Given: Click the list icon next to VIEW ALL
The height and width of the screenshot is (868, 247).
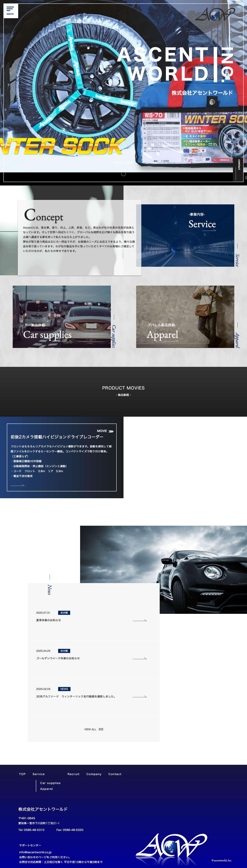Looking at the screenshot, I should tap(101, 729).
